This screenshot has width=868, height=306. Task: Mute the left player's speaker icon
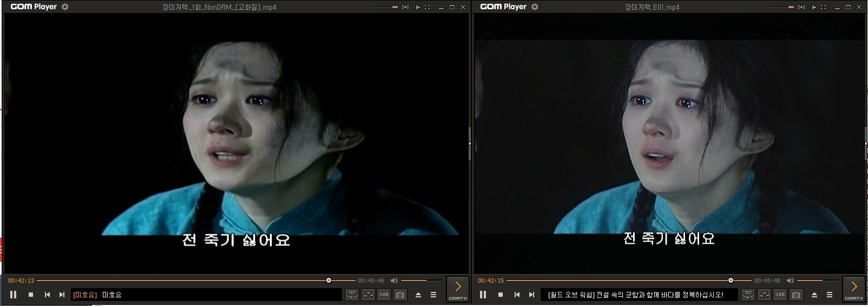(394, 281)
